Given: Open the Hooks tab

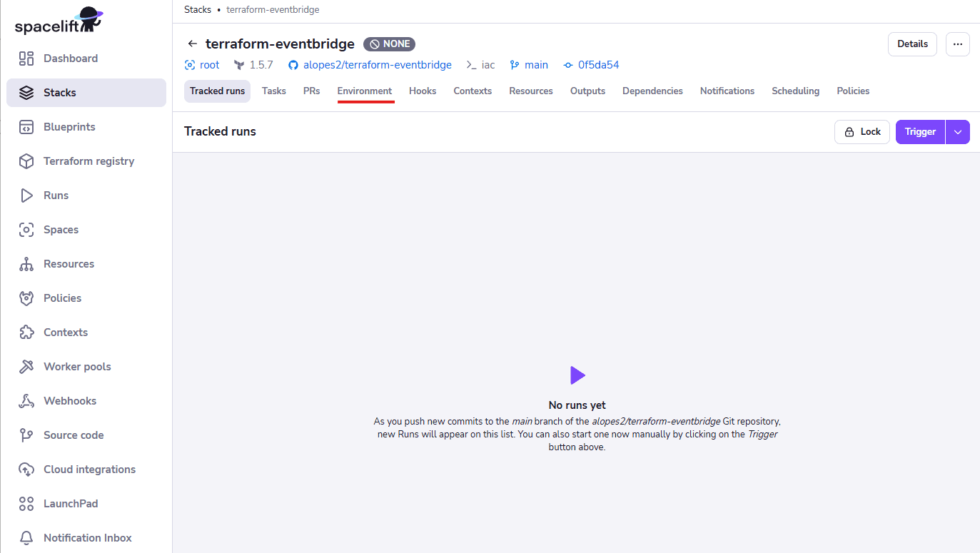Looking at the screenshot, I should (x=423, y=91).
